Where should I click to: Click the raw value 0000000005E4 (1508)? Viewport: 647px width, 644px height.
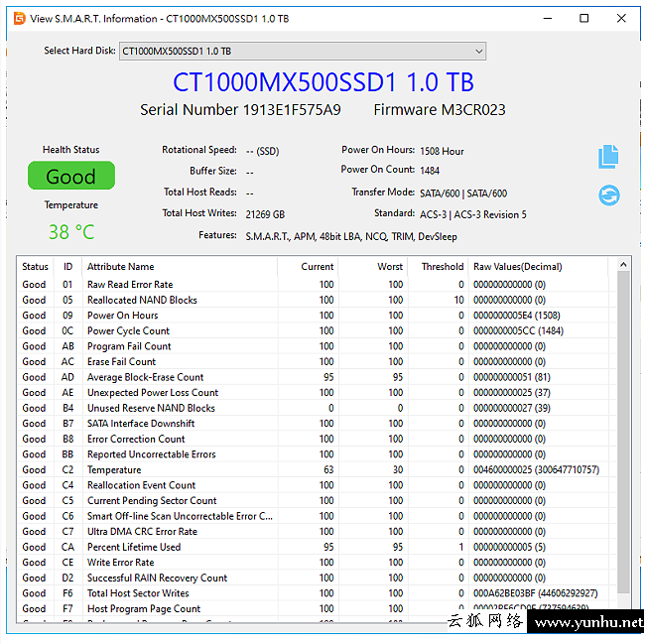[517, 316]
